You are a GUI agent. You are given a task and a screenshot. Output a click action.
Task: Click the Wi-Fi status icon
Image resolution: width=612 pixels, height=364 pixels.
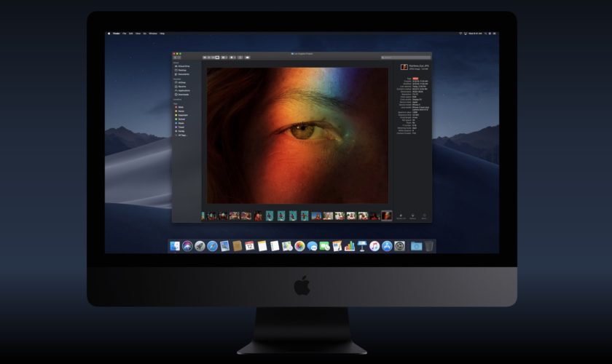pos(460,33)
